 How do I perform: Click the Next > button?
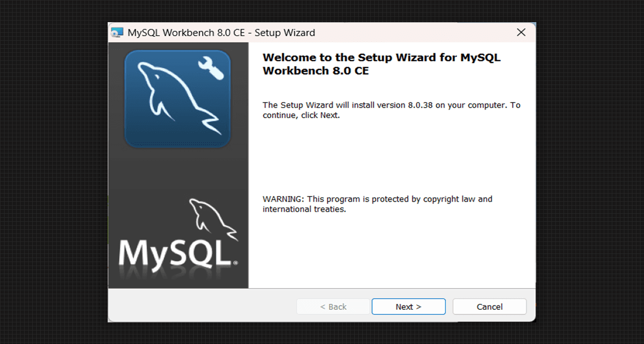point(408,307)
